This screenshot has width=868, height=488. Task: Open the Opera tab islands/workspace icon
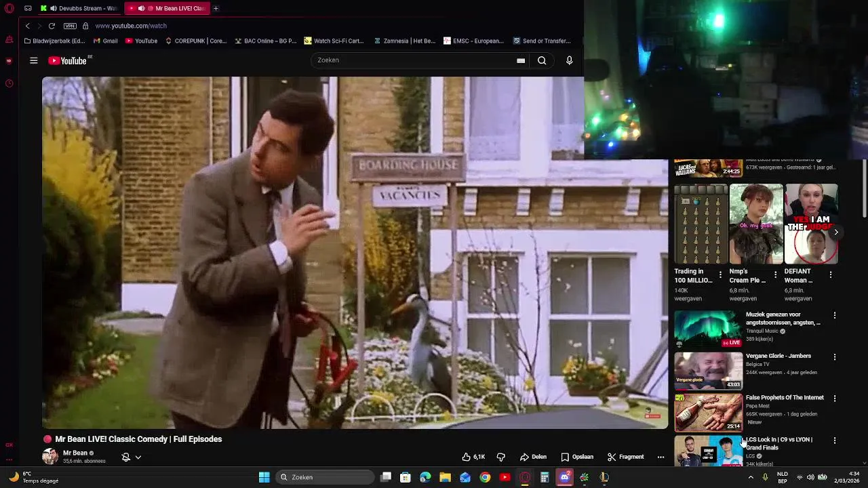[x=28, y=8]
